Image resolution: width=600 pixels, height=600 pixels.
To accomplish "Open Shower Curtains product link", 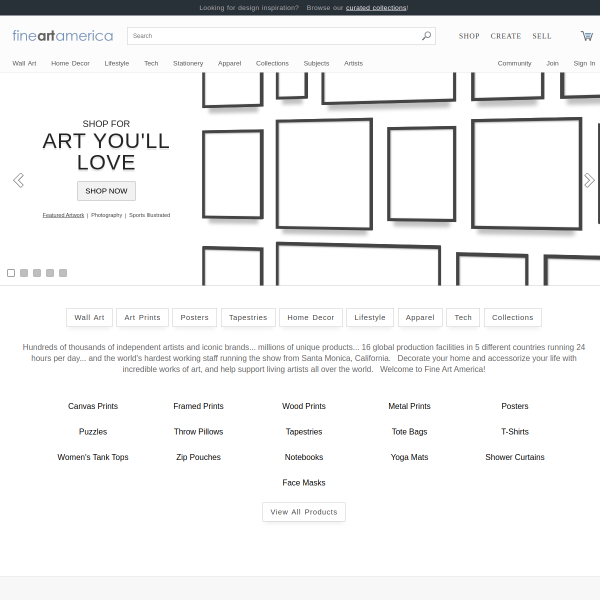I will (515, 457).
